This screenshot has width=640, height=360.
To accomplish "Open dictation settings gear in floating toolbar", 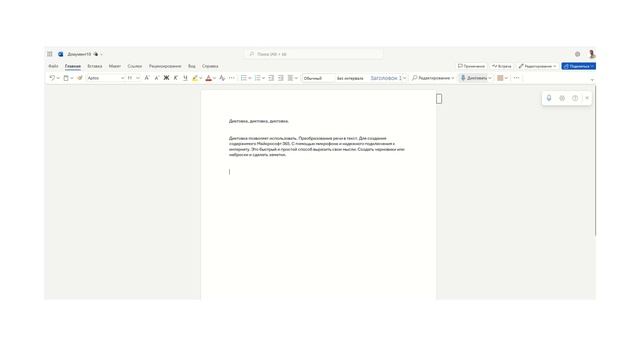I will pos(562,98).
